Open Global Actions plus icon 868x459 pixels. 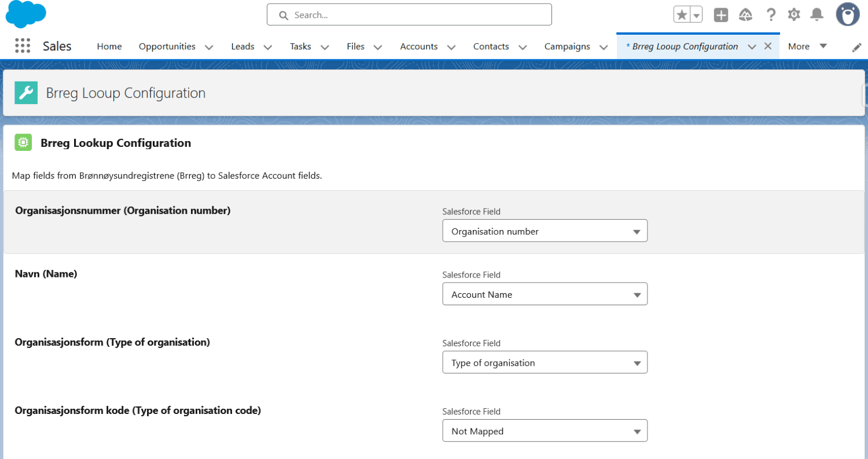[720, 15]
